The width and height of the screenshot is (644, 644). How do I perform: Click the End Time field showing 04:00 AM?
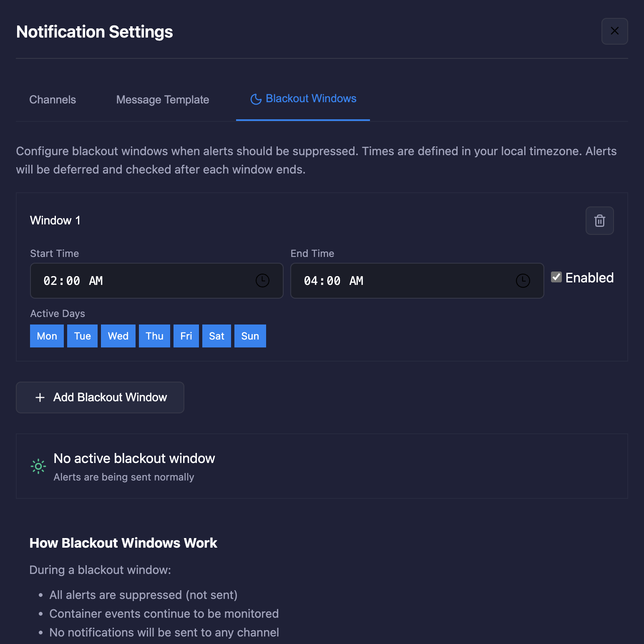pos(400,281)
